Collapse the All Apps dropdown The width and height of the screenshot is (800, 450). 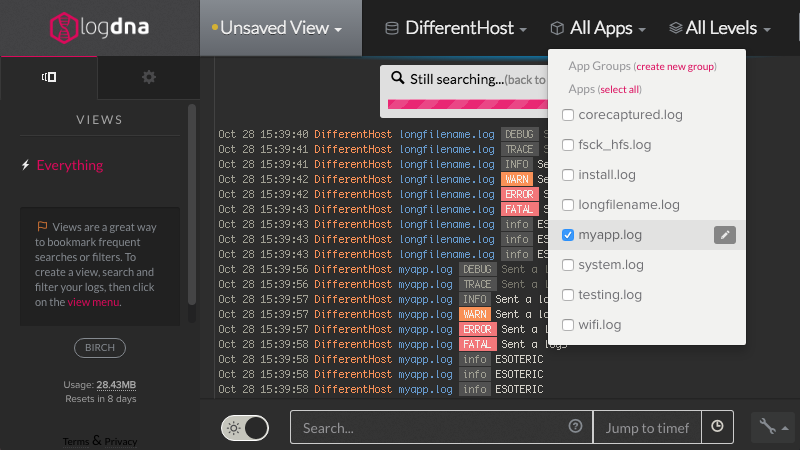tap(598, 28)
